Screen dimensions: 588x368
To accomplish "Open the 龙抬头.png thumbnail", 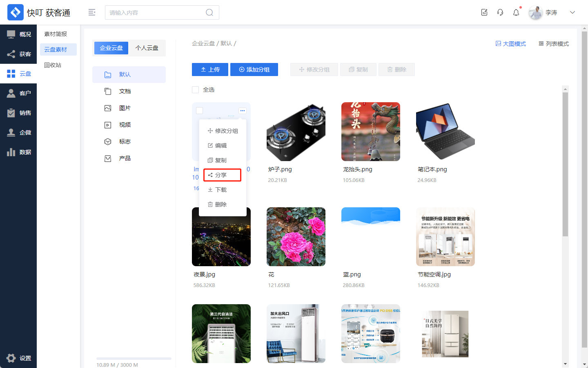I will (371, 132).
